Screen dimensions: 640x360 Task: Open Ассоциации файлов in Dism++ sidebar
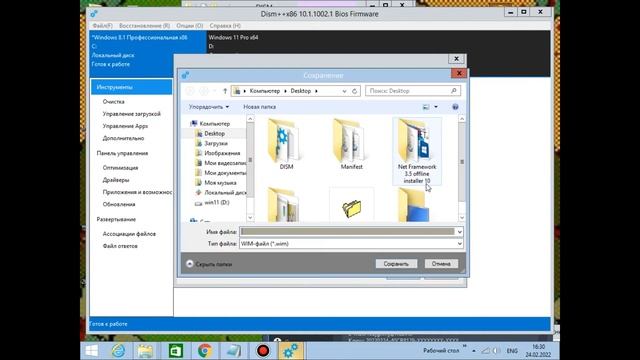(x=129, y=234)
